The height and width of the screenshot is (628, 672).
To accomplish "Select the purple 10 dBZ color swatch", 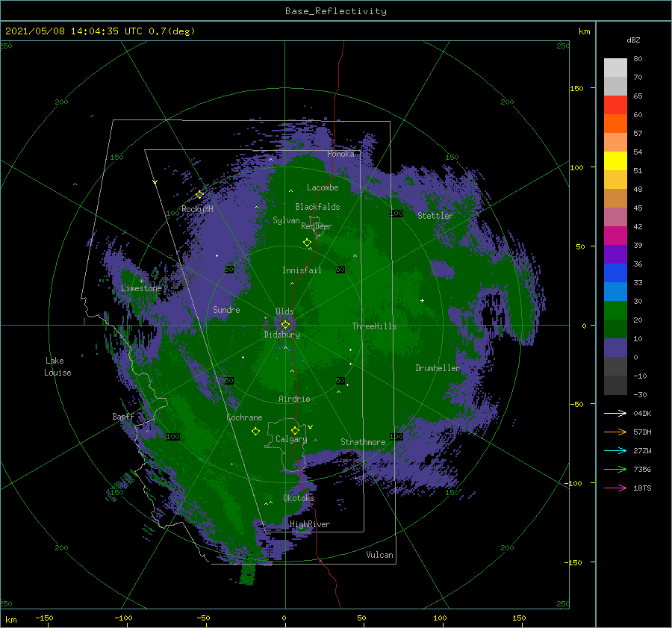I will point(615,348).
